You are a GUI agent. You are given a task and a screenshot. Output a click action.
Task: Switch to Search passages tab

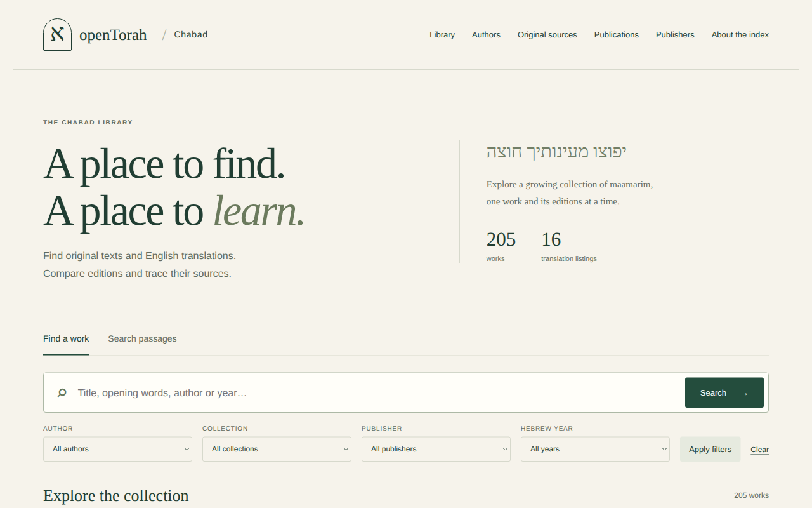click(142, 339)
